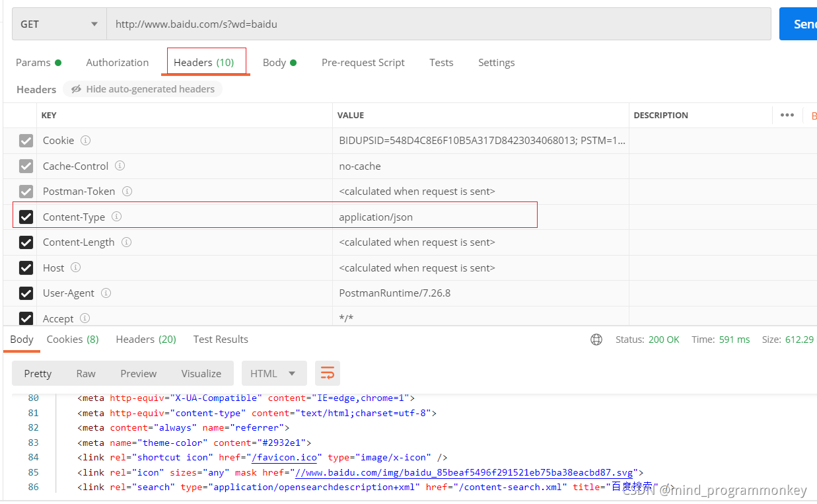Click the DESCRIPTION column header
This screenshot has height=504, width=817.
click(661, 115)
